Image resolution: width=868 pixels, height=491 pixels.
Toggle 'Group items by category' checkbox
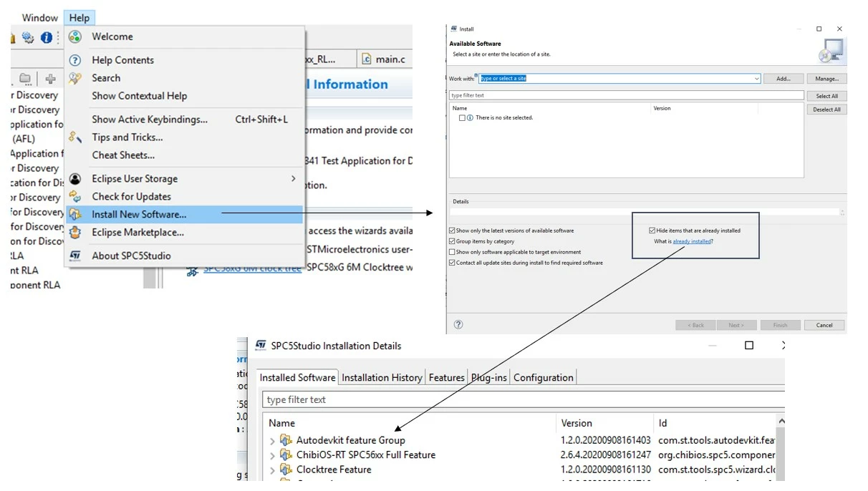(x=452, y=241)
